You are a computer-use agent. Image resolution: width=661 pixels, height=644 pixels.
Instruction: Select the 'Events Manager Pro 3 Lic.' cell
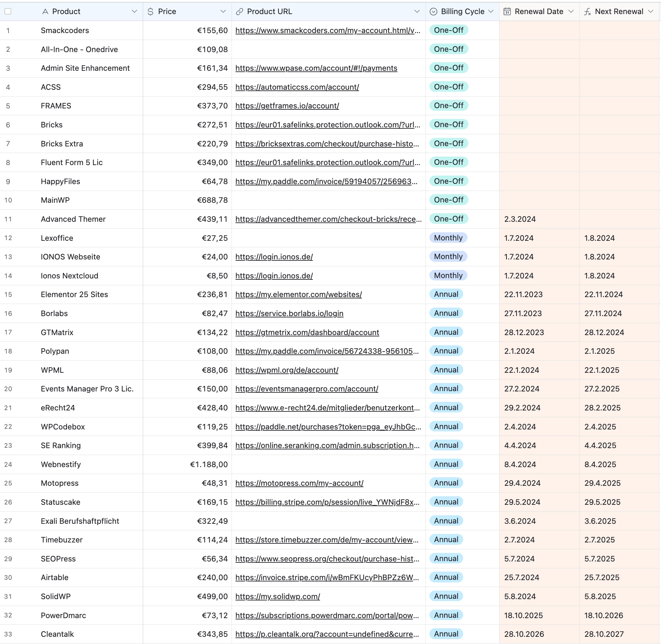[71, 389]
